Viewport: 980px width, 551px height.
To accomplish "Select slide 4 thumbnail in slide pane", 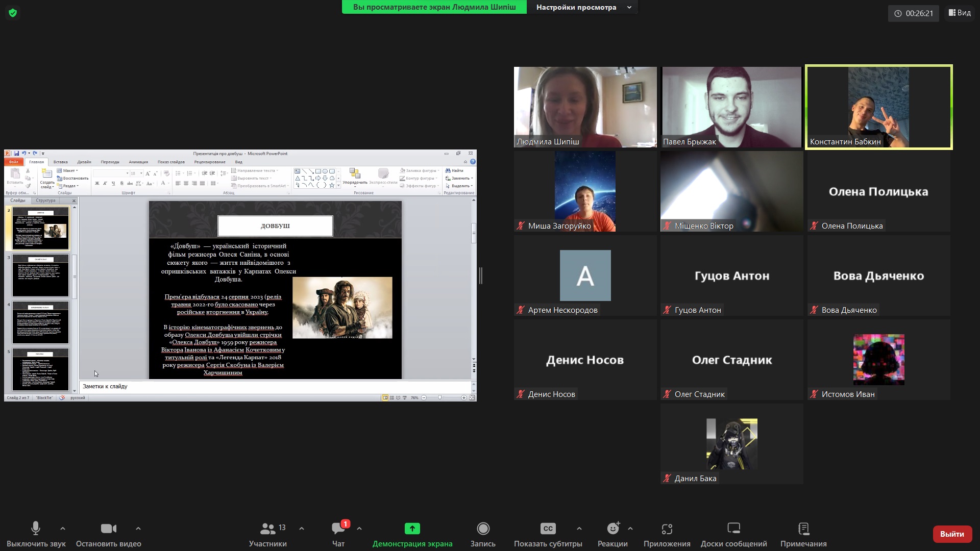I will [40, 322].
